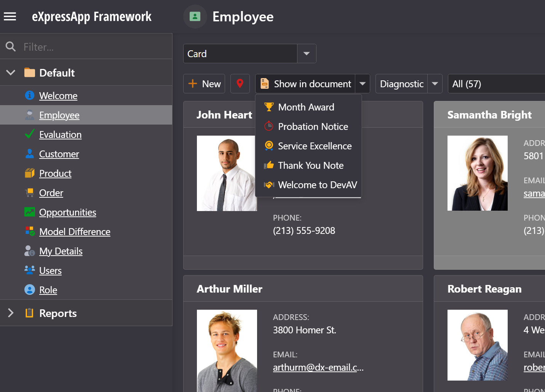Image resolution: width=545 pixels, height=392 pixels.
Task: Click Samantha Bright's photo
Action: (478, 173)
